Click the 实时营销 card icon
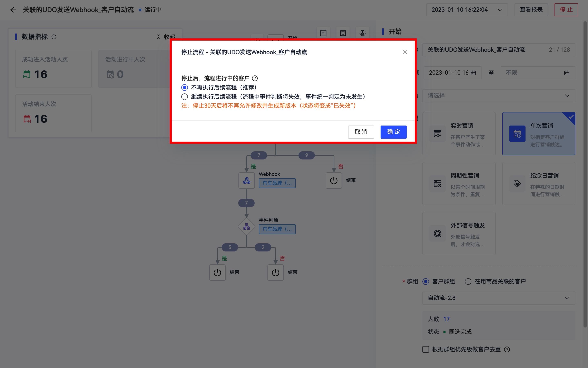Viewport: 588px width, 368px height. tap(437, 134)
